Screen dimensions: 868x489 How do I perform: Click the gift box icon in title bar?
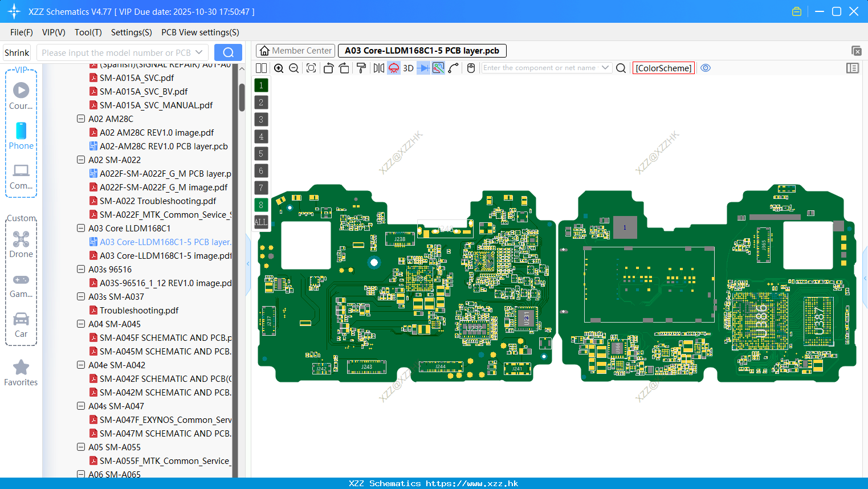(x=797, y=11)
